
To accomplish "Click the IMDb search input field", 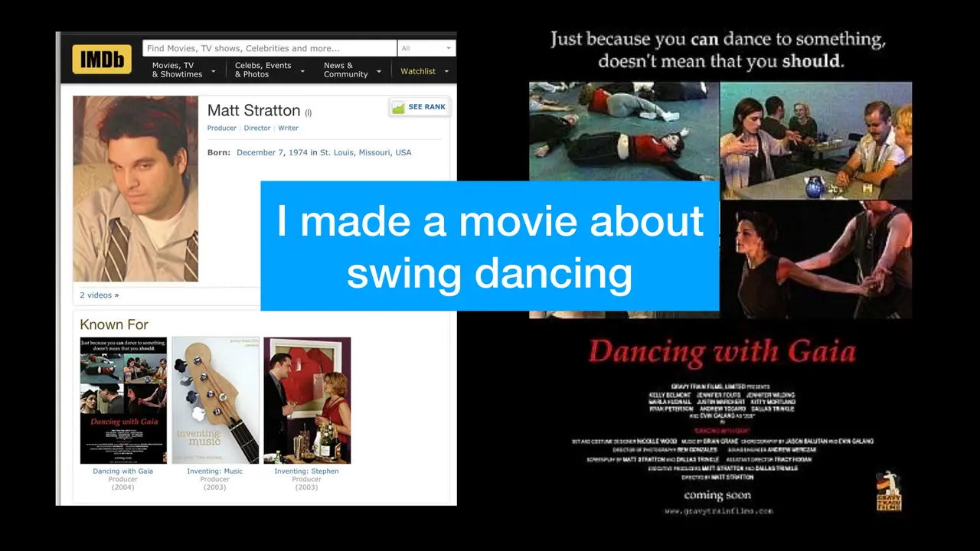I will coord(269,48).
